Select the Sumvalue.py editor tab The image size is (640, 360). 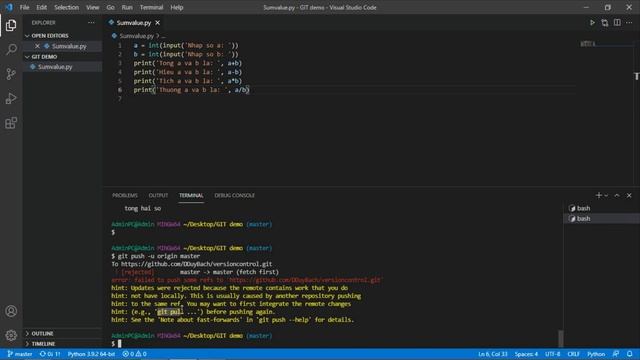(134, 23)
